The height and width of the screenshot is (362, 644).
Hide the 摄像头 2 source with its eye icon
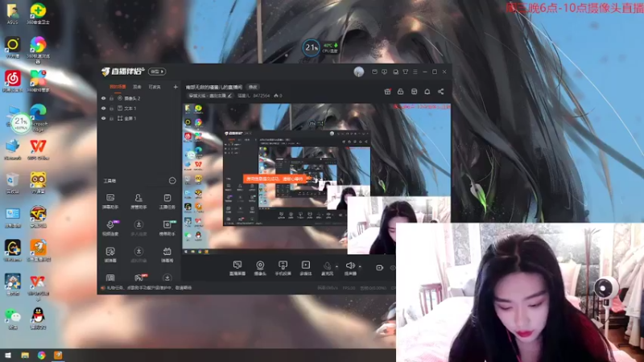click(104, 98)
